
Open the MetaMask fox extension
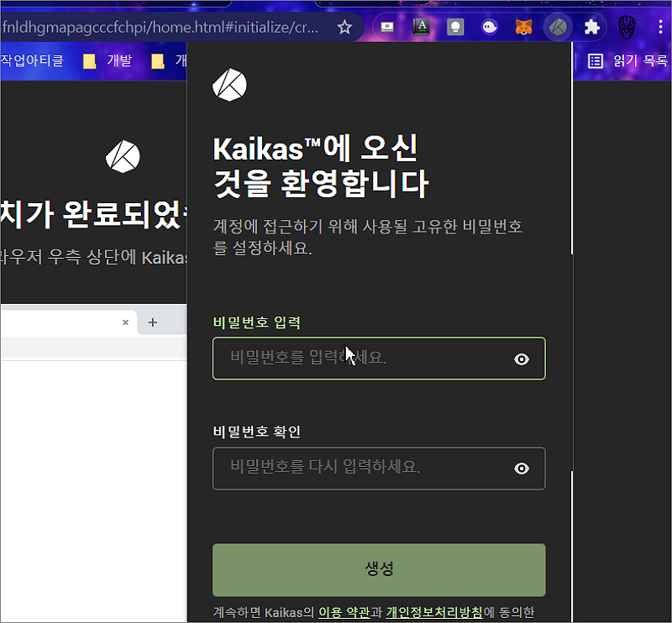coord(523,27)
